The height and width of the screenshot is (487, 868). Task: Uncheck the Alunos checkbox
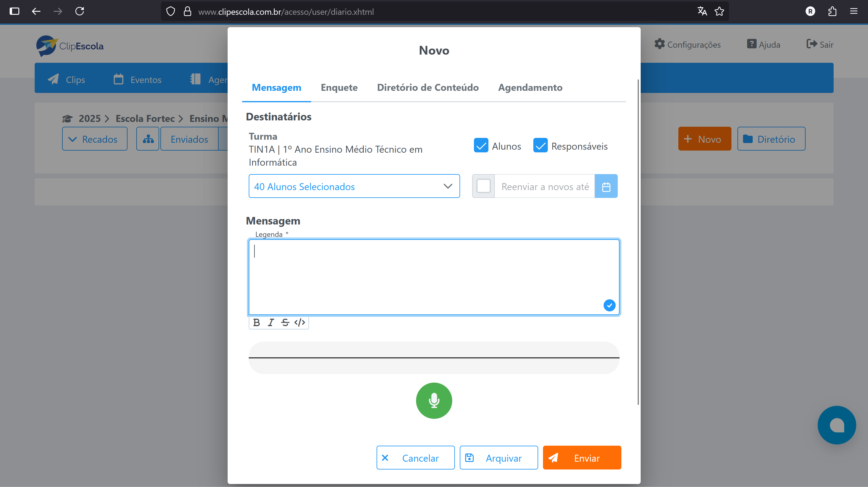coord(481,146)
